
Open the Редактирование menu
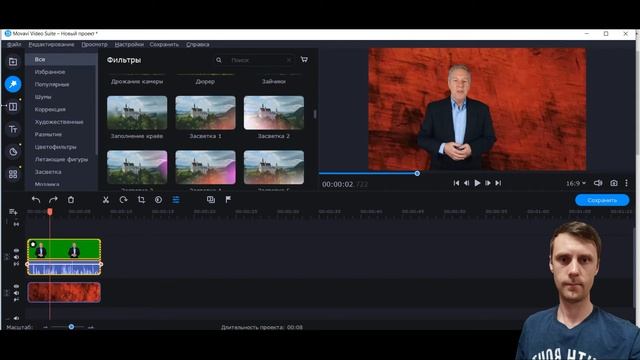(x=51, y=44)
